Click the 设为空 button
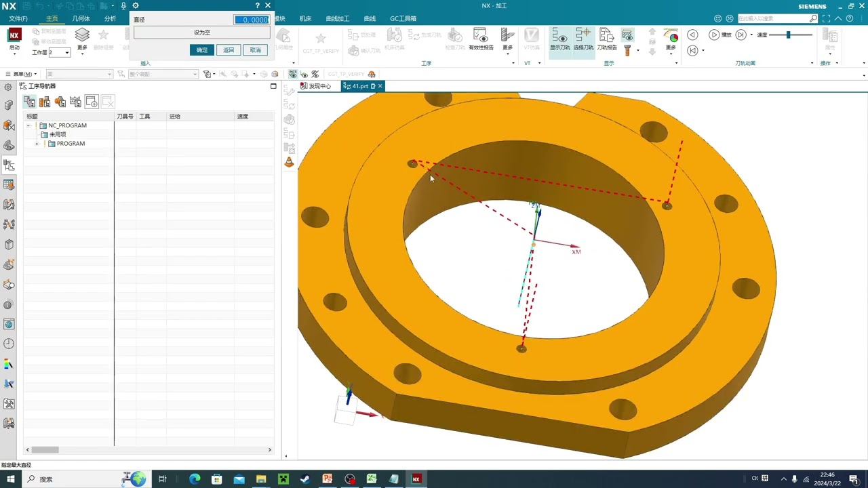Screen dimensions: 868x488 coord(202,32)
